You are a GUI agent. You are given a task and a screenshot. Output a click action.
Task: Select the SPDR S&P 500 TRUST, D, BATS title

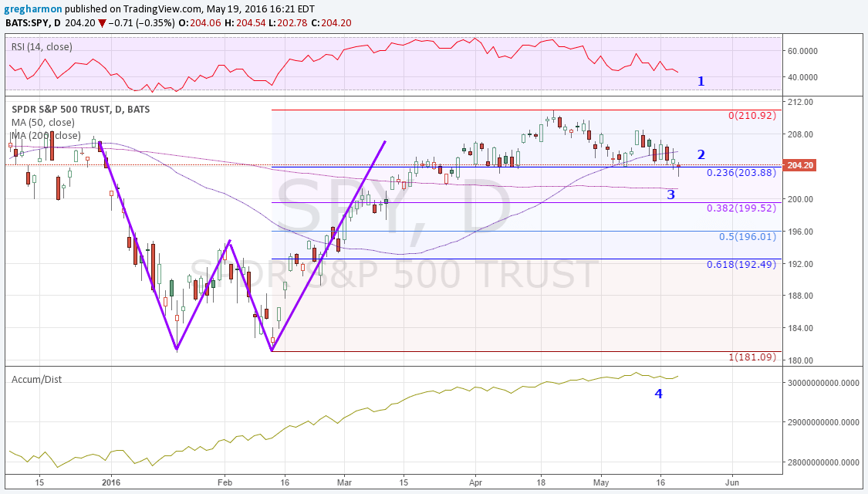coord(80,109)
